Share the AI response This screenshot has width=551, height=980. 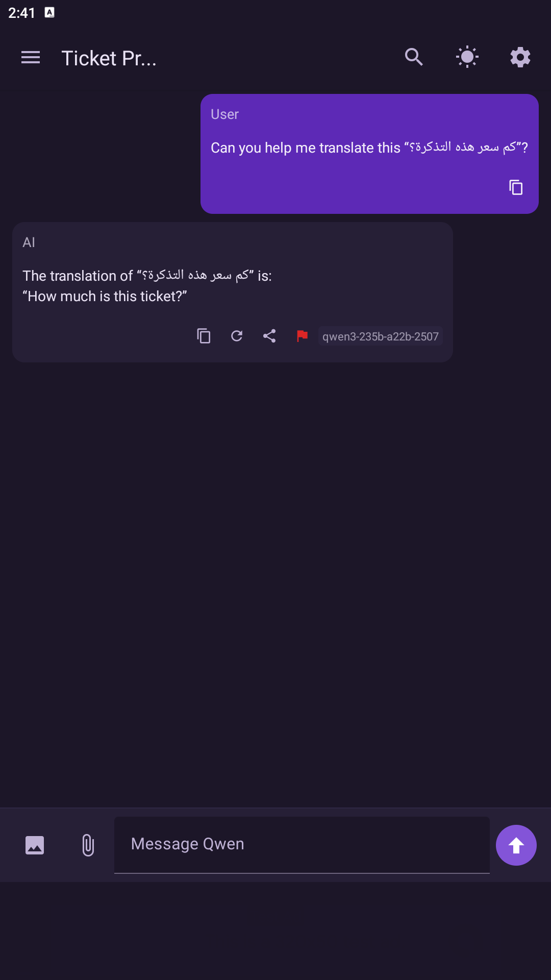point(269,336)
